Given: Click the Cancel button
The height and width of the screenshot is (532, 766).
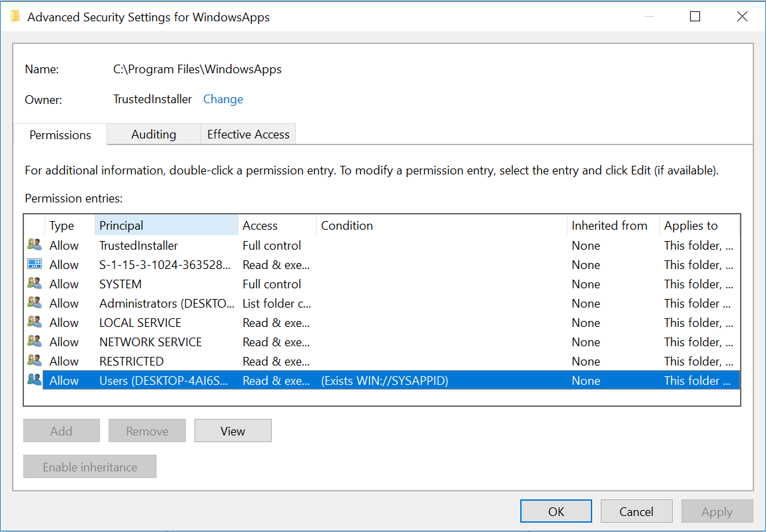Looking at the screenshot, I should (x=636, y=511).
